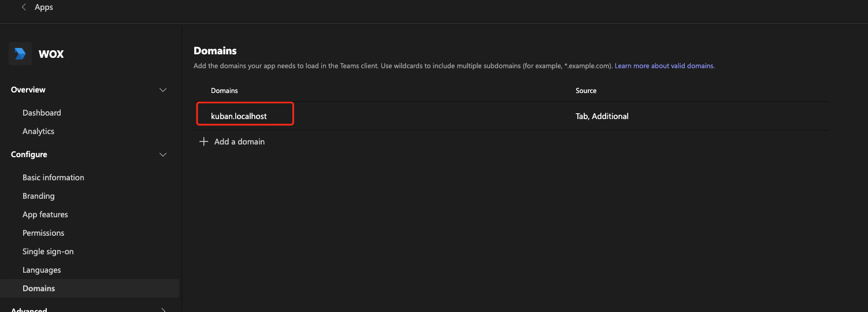The image size is (868, 312).
Task: Open the App features page
Action: pos(45,214)
